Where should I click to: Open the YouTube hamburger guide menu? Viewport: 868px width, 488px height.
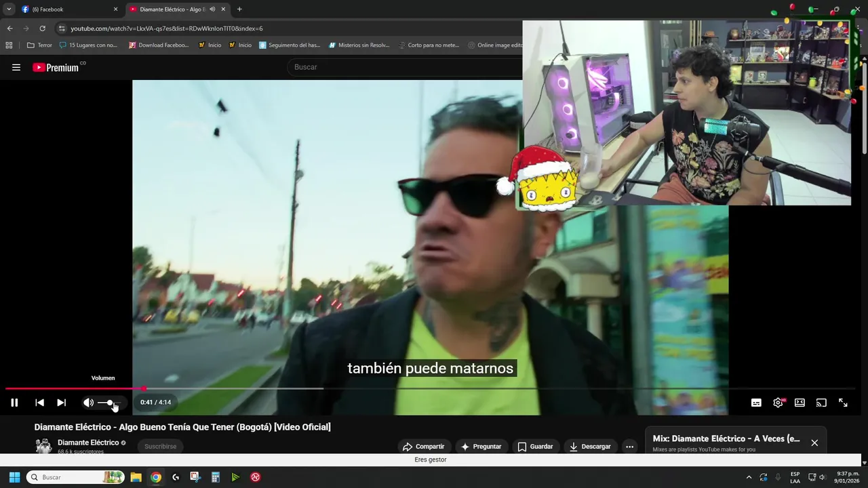[16, 67]
